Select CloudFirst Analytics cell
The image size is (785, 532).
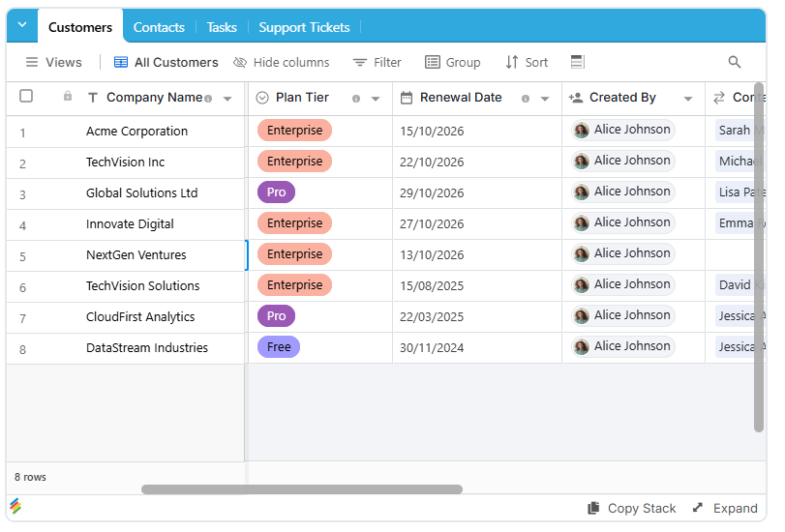(140, 317)
